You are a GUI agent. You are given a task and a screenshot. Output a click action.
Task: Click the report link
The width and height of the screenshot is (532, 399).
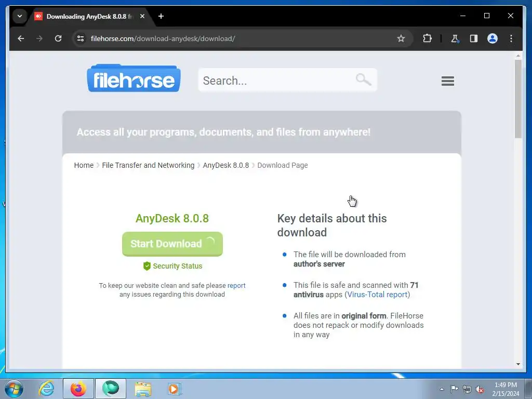[x=236, y=286]
